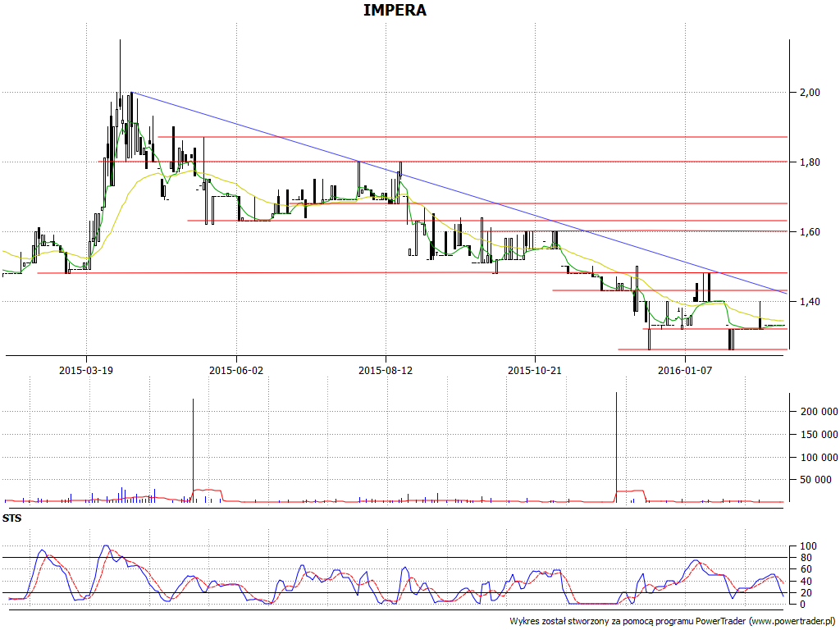
Task: Click the 20 level on STS axis
Action: [x=806, y=593]
